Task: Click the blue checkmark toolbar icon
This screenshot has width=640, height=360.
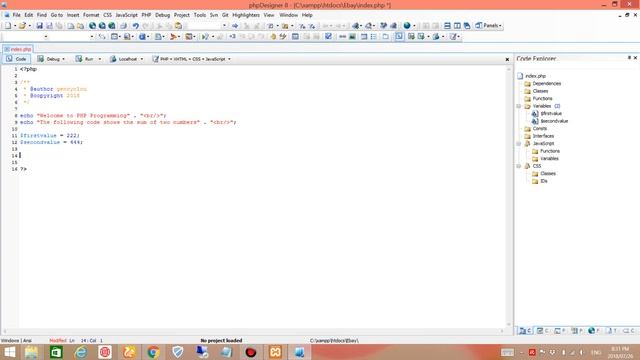Action: [328, 37]
